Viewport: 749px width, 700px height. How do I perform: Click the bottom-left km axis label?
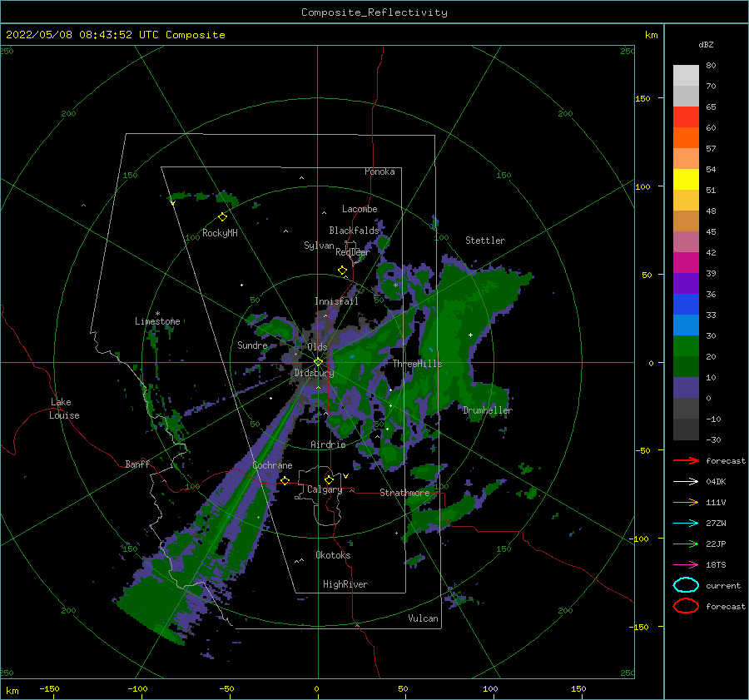[x=12, y=691]
